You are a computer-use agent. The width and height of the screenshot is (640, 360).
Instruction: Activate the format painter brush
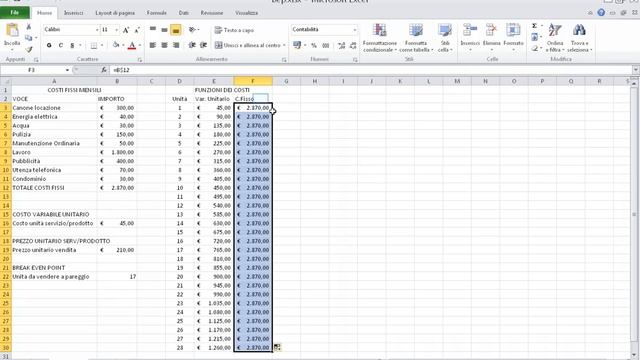[x=28, y=49]
